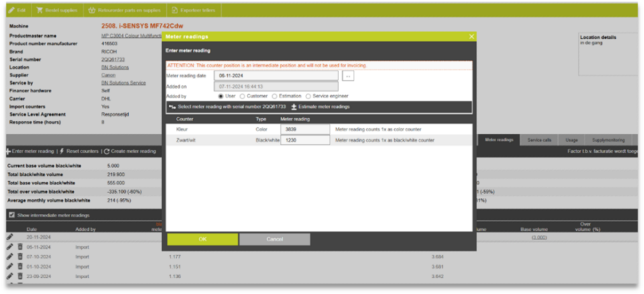Viewport: 644px width, 294px height.
Task: Click the swap icon for Select meter reading with serial number
Action: point(172,107)
